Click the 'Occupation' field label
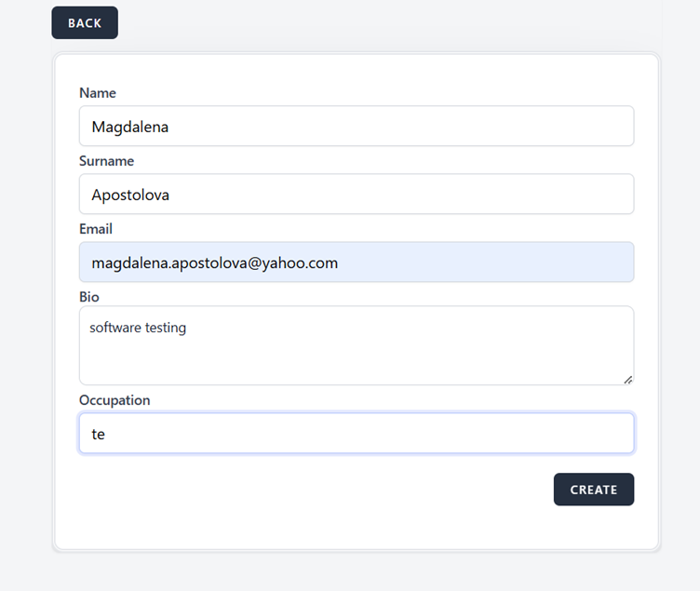 coord(114,400)
